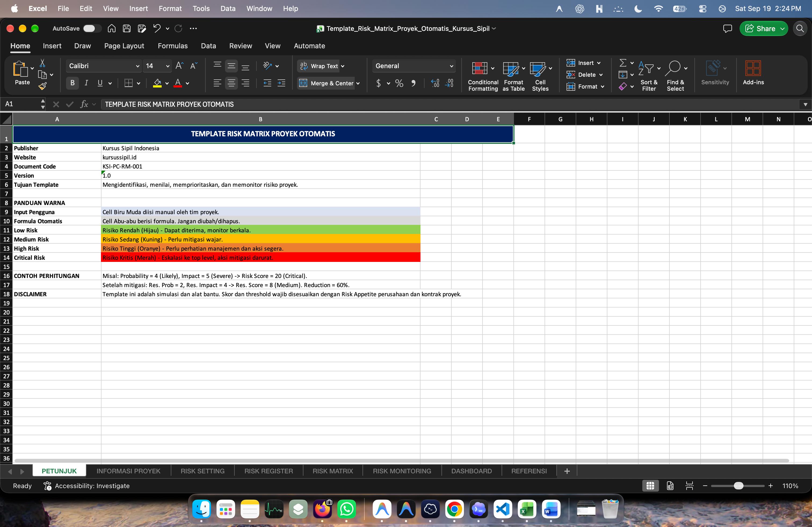The height and width of the screenshot is (527, 812).
Task: Expand the formula bar with the chevron
Action: (805, 104)
